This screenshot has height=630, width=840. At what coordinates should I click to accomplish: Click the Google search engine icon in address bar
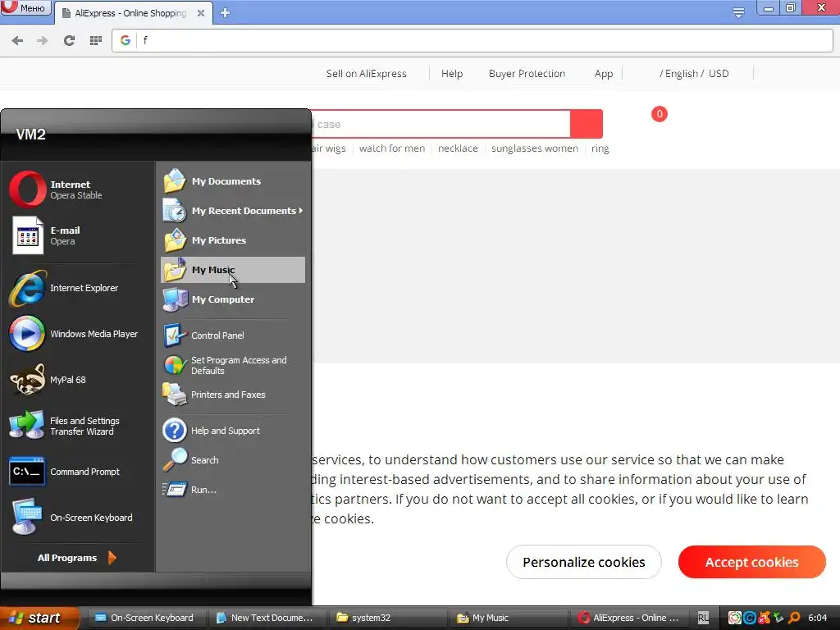point(126,40)
